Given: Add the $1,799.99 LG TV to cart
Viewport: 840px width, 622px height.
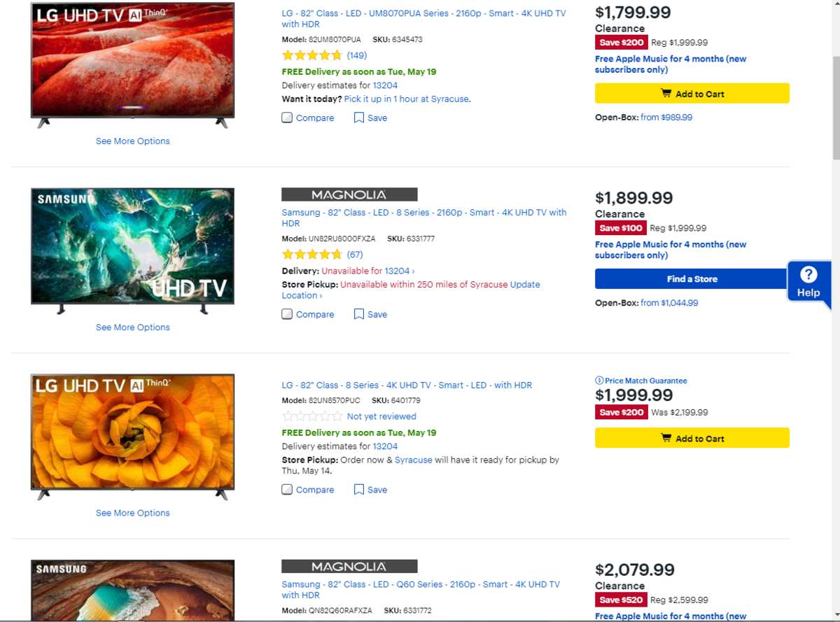Looking at the screenshot, I should (692, 94).
